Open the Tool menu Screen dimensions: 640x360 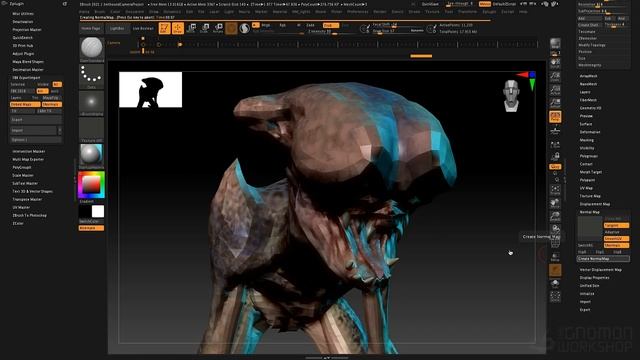(449, 12)
